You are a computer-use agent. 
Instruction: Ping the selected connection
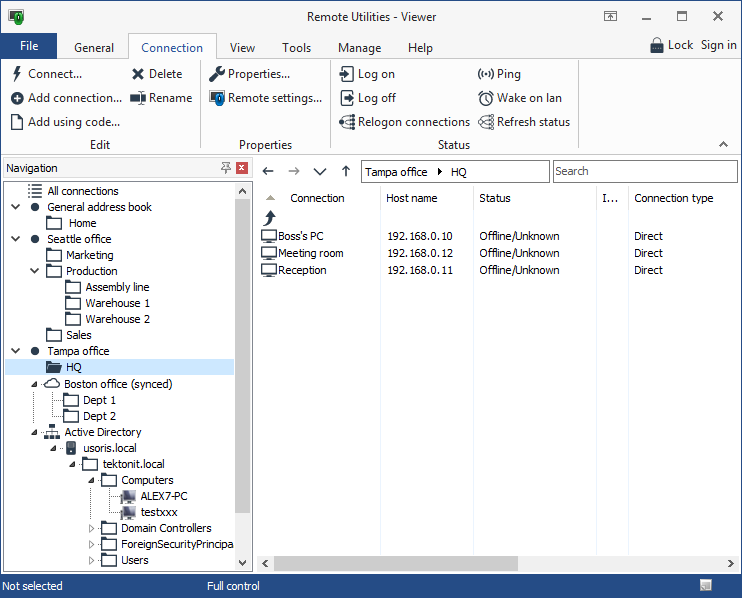[x=499, y=74]
